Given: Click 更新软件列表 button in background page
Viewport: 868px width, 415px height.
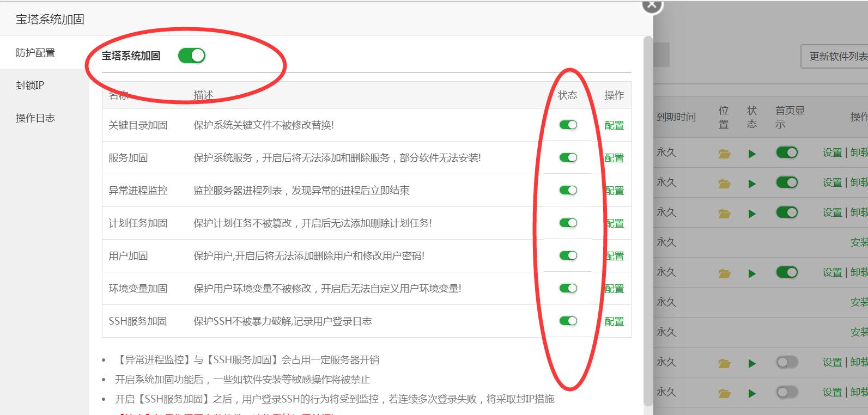Looking at the screenshot, I should click(x=835, y=57).
